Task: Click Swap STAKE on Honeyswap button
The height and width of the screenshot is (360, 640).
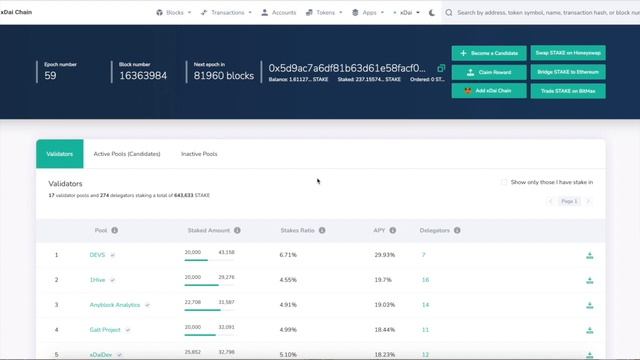Action: point(568,53)
